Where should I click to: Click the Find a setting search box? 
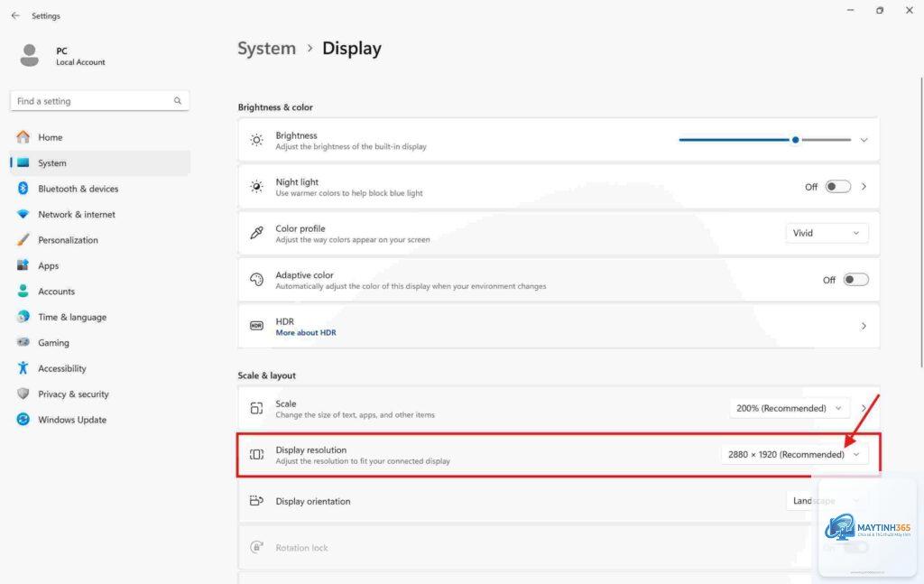click(x=99, y=101)
